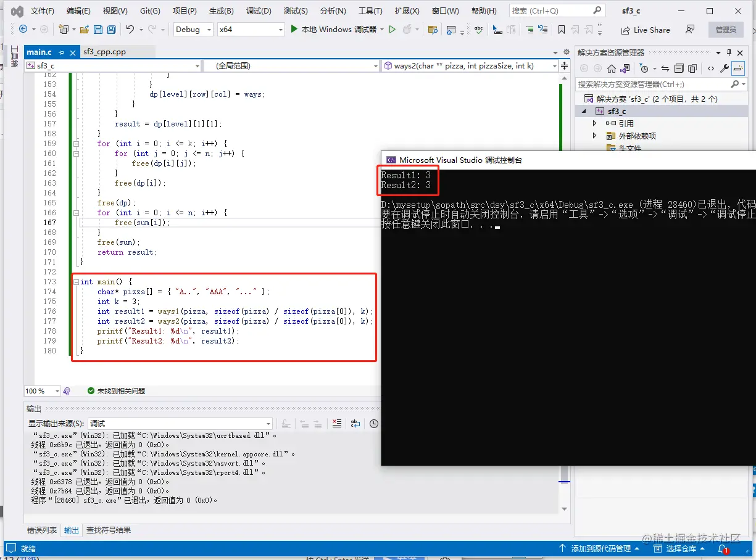Expand the 外部依赖项 tree node

tap(594, 136)
